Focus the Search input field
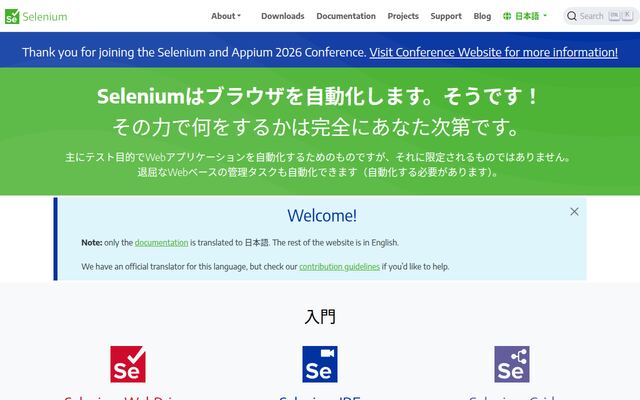 pyautogui.click(x=601, y=16)
